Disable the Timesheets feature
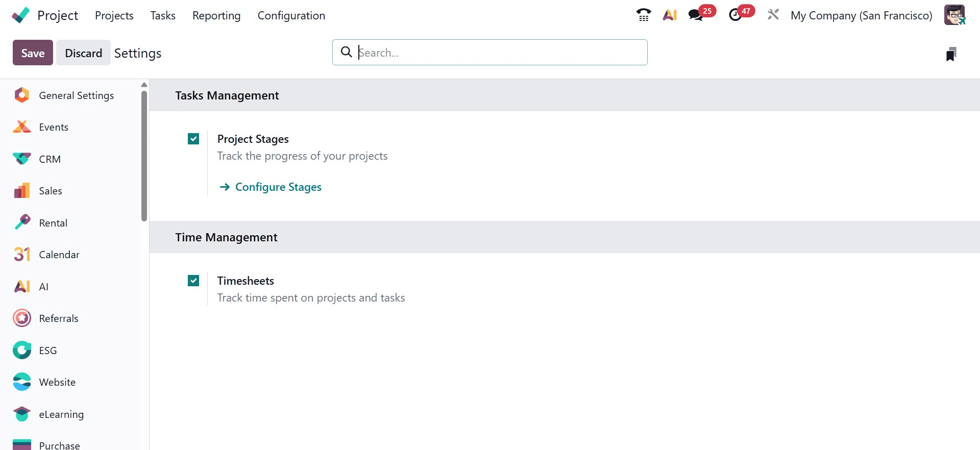Screen dimensions: 980x450 tap(193, 280)
